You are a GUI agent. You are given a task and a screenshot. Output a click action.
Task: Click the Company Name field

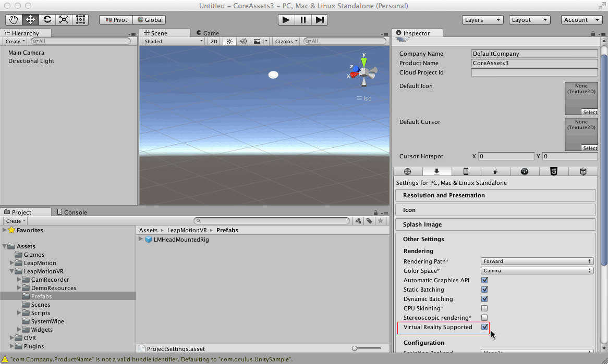534,54
